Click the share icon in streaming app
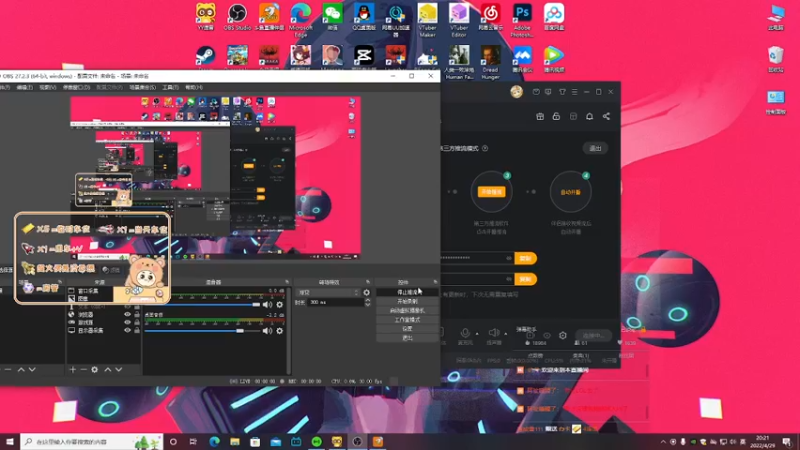 pos(606,116)
